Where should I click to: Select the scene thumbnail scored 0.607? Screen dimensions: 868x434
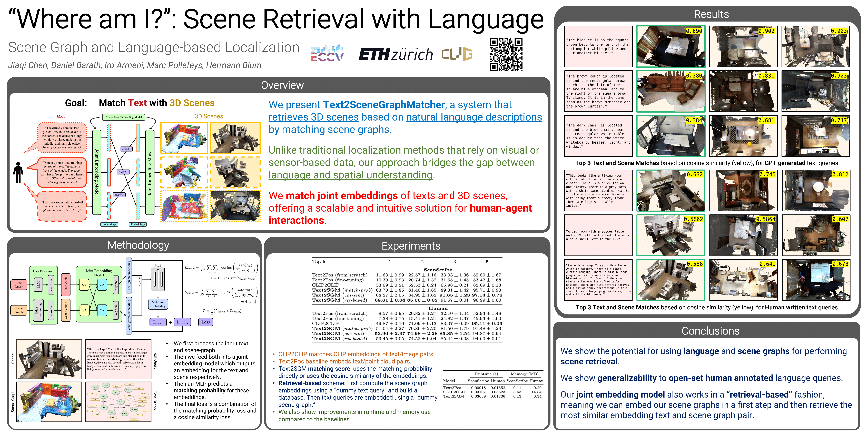coord(815,235)
